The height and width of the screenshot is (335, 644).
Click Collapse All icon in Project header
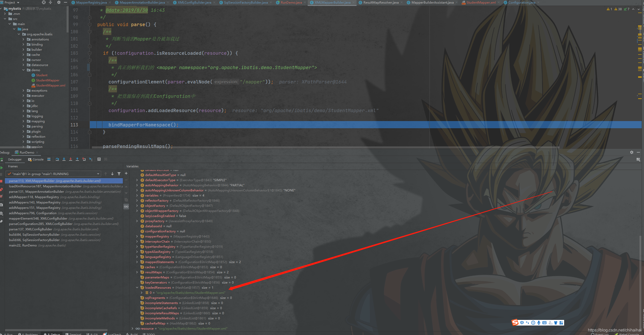click(50, 2)
